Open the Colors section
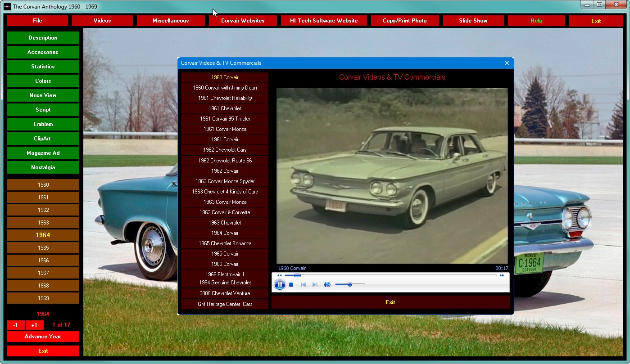This screenshot has height=364, width=630. 43,81
